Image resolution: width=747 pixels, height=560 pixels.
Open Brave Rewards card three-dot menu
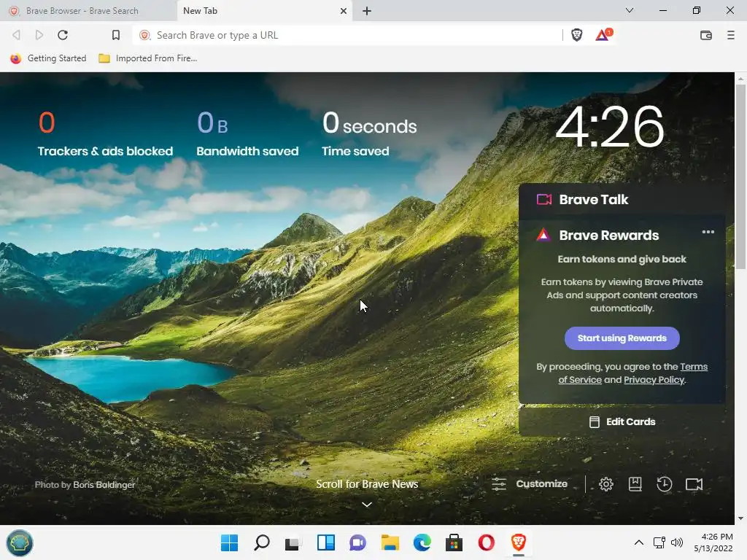point(708,232)
